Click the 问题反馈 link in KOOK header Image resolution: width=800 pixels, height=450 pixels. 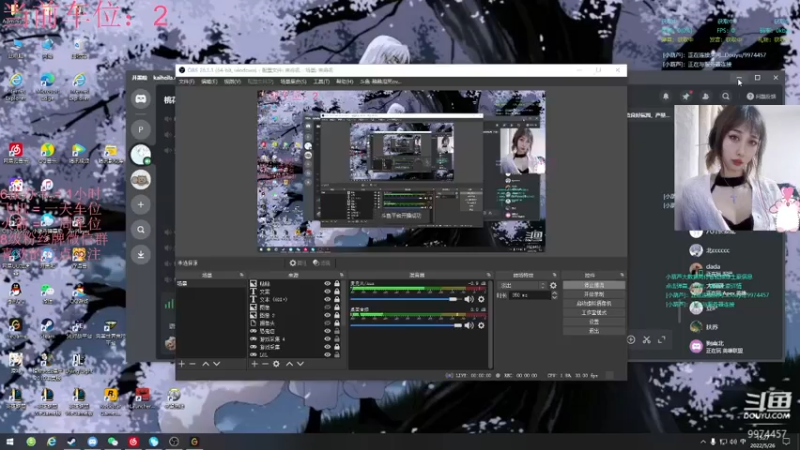point(761,96)
